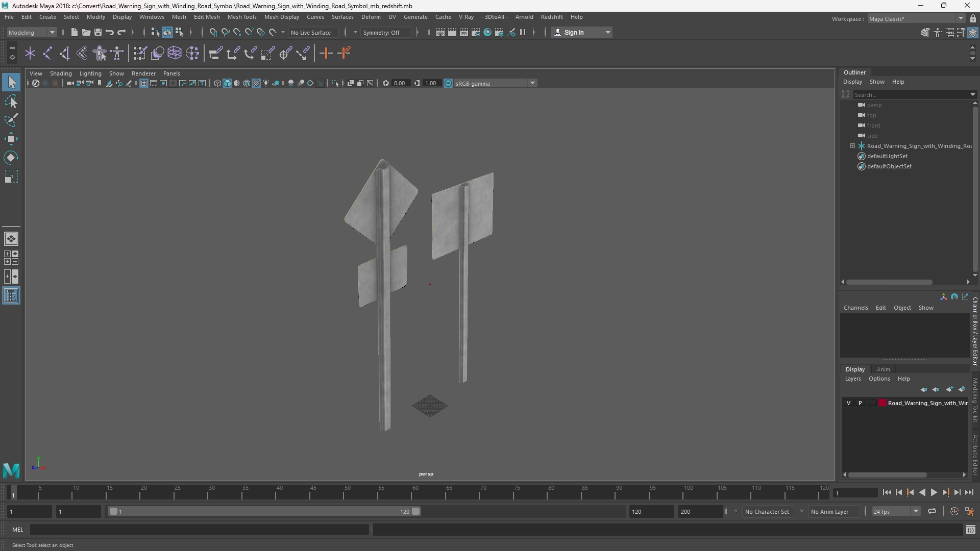The image size is (980, 551).
Task: Create new layer icon in Layer Editor
Action: (x=949, y=389)
